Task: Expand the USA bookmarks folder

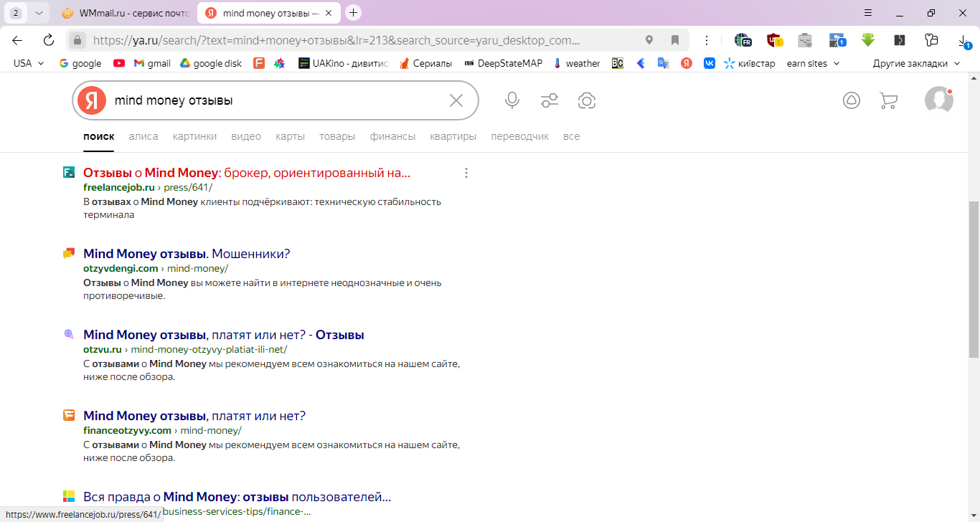Action: pyautogui.click(x=29, y=63)
